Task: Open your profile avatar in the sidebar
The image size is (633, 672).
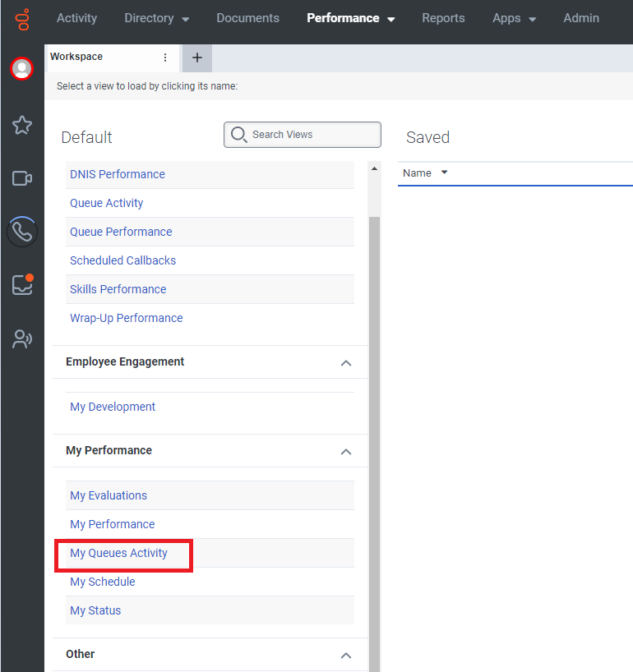Action: coord(21,68)
